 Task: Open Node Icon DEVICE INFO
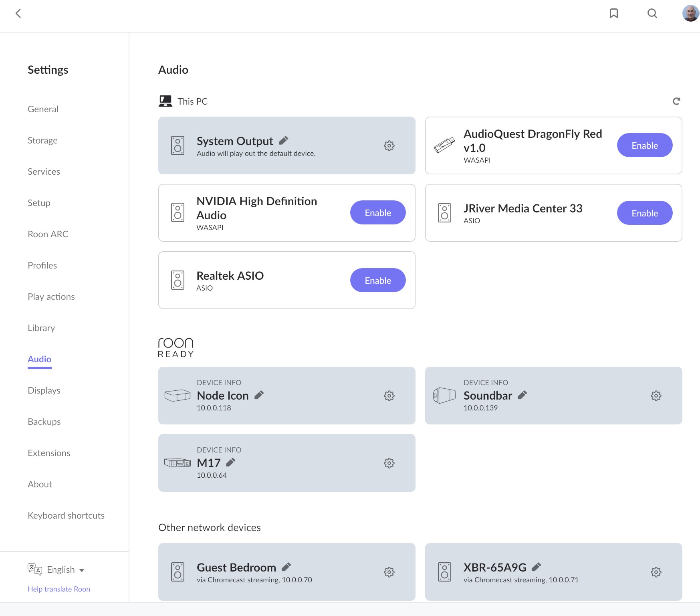click(x=219, y=383)
